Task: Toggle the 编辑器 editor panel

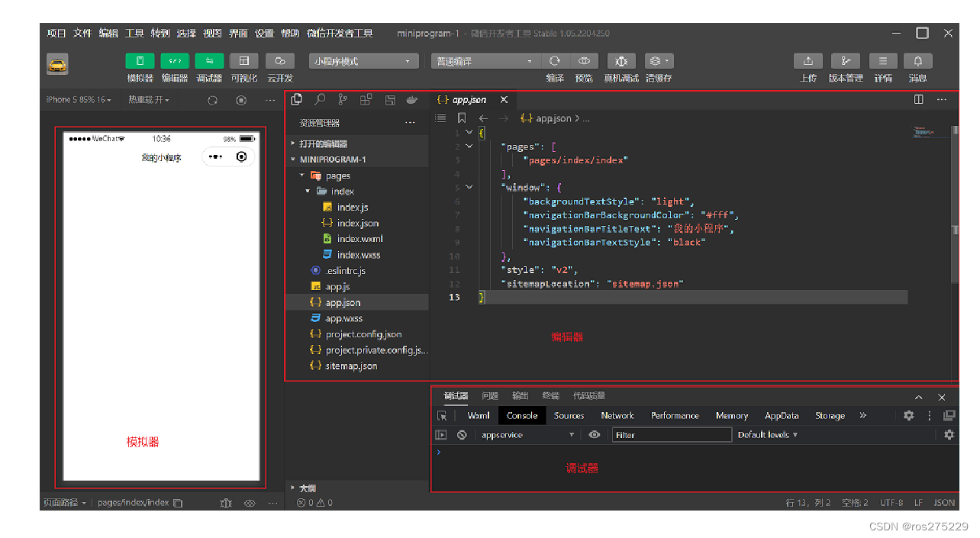Action: [x=175, y=60]
